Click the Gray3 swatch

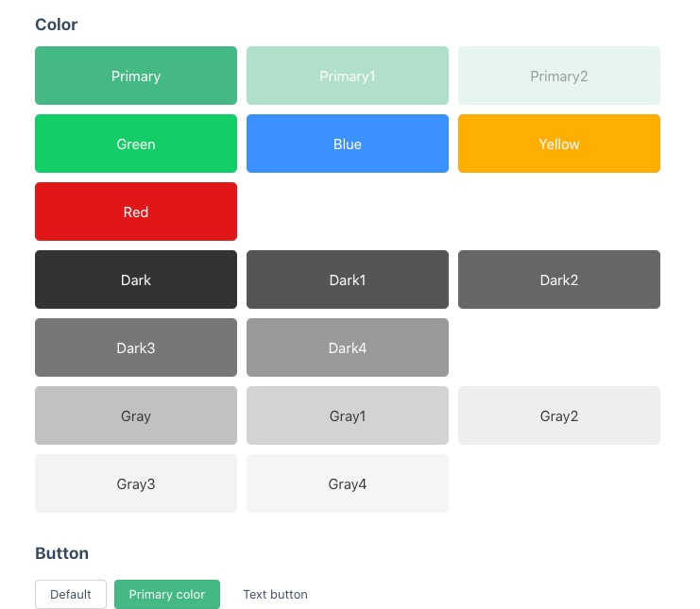tap(136, 483)
